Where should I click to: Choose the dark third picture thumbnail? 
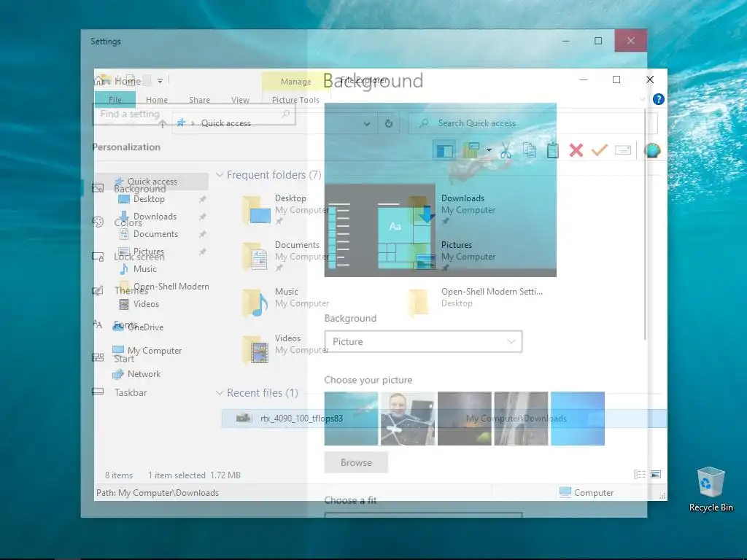465,419
